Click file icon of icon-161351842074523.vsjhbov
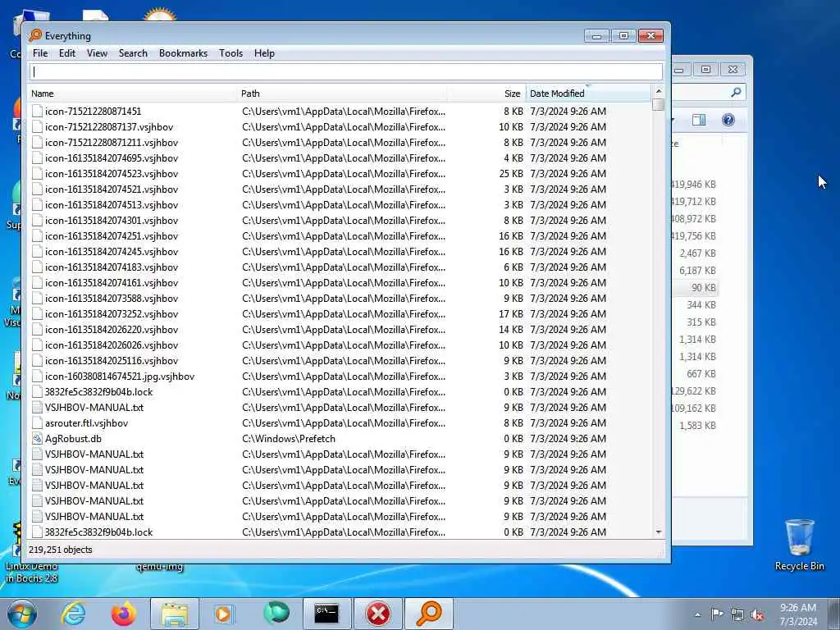Viewport: 840px width, 630px height. click(37, 174)
